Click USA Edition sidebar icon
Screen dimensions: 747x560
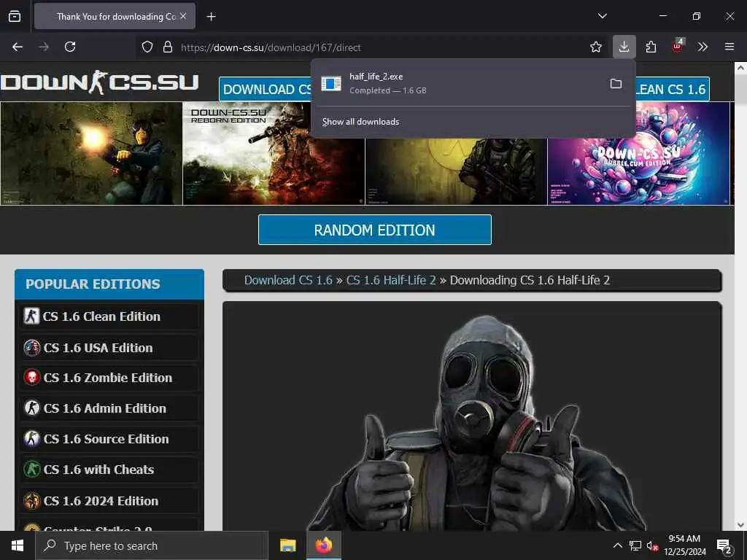click(x=31, y=348)
